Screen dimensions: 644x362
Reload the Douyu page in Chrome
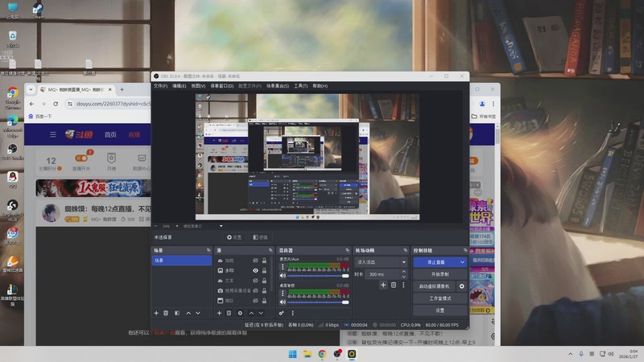(x=56, y=104)
